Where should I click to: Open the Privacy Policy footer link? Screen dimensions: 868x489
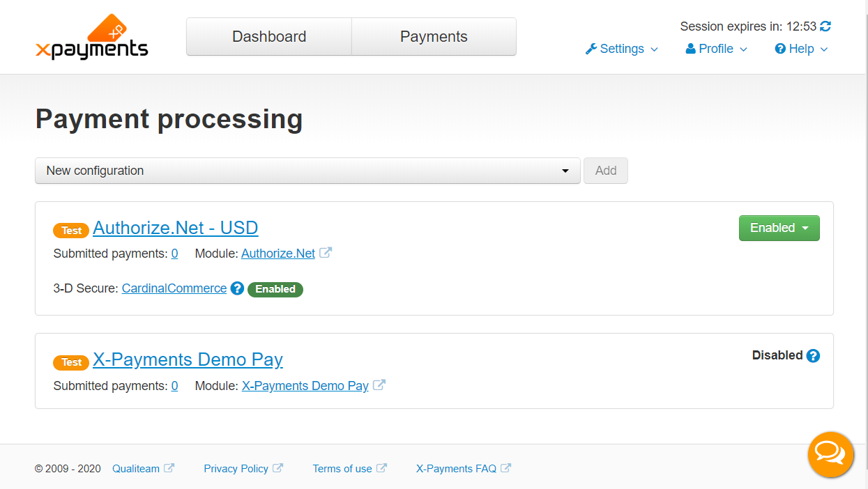coord(236,469)
